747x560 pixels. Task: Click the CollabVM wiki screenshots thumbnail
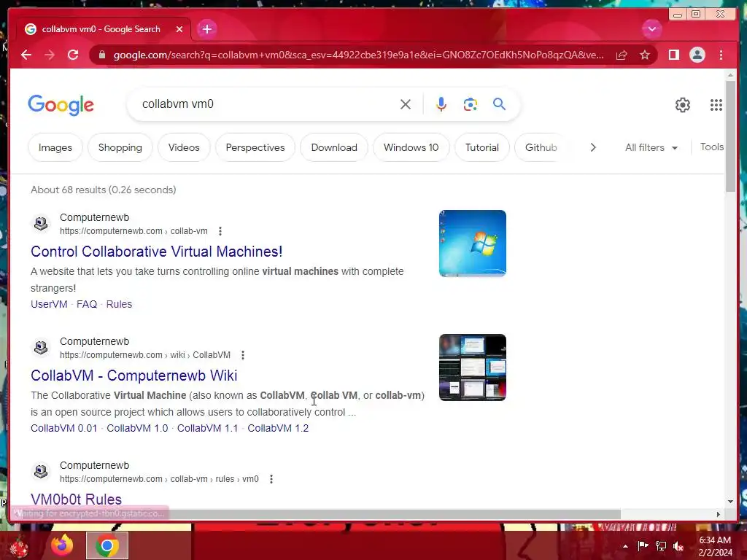click(x=473, y=367)
